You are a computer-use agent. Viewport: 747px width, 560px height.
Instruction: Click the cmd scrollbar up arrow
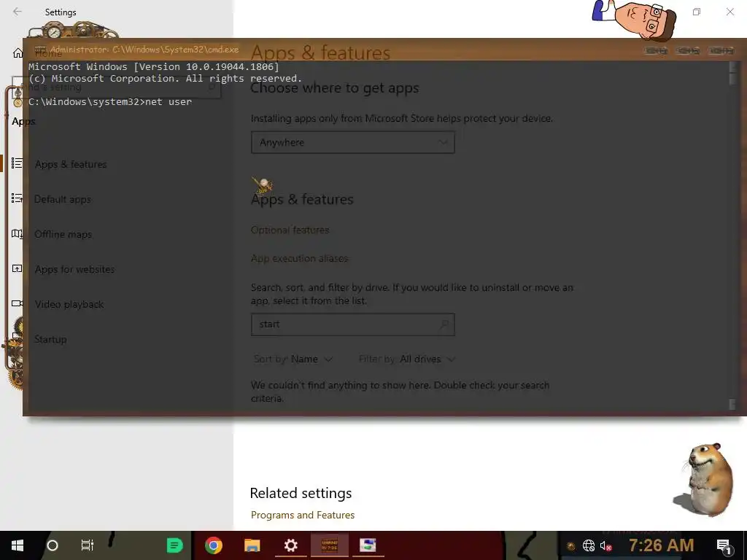[x=732, y=67]
